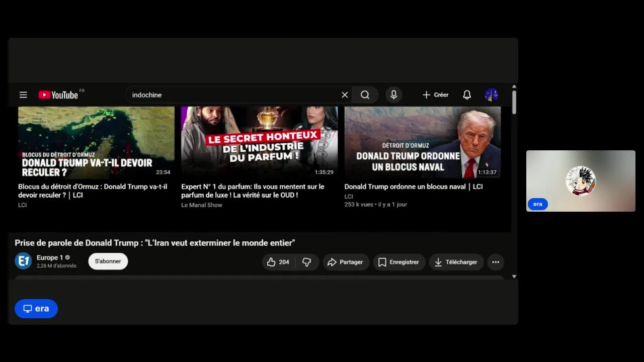
Task: Open the three-dot more actions menu
Action: click(496, 262)
